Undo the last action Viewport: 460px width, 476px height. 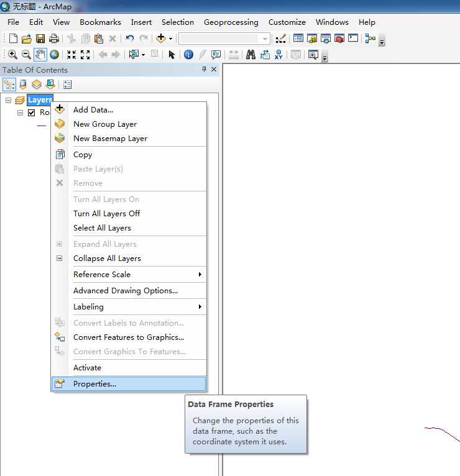click(x=130, y=39)
